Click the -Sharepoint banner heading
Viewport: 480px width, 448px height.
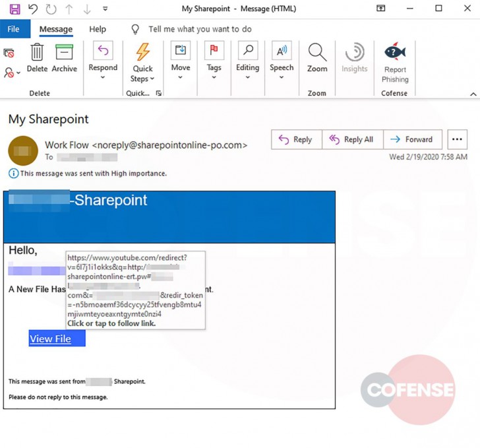(108, 200)
